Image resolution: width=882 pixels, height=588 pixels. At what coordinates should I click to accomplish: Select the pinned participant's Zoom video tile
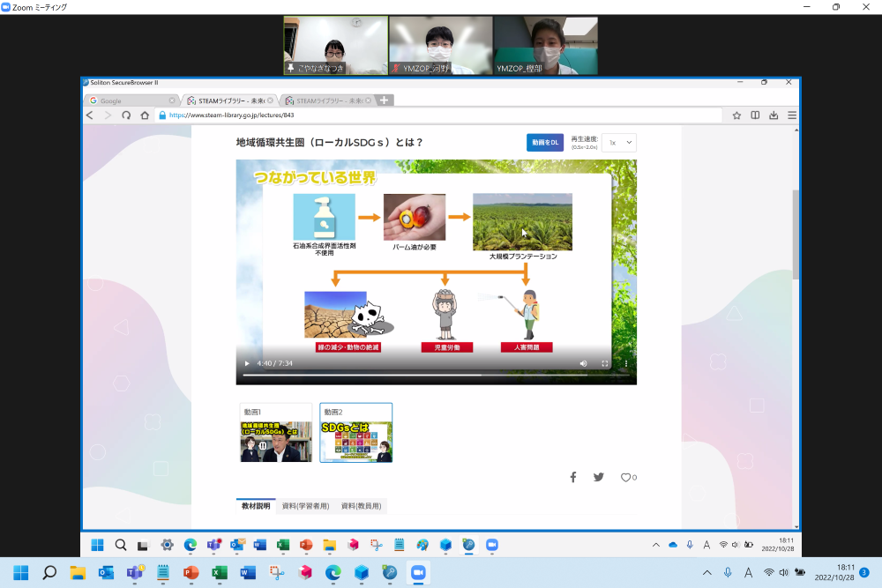click(x=336, y=46)
